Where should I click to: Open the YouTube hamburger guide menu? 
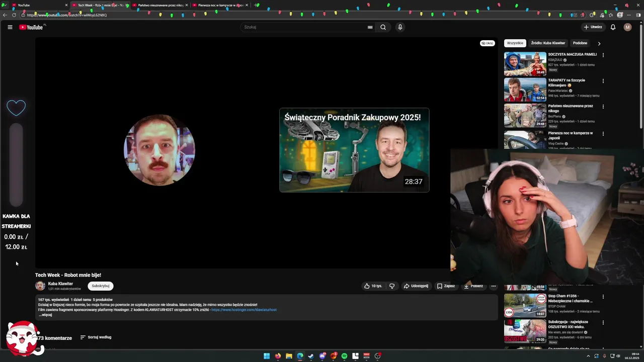10,27
